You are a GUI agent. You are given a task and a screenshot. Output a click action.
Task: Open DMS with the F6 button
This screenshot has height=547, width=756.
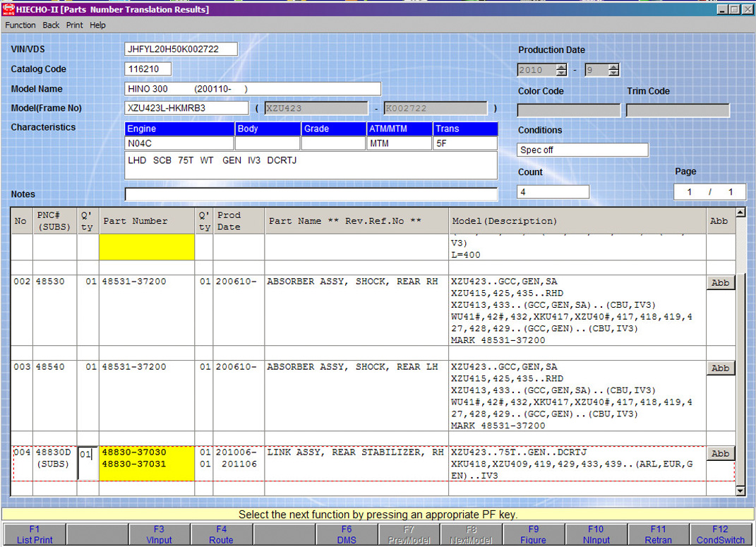pyautogui.click(x=346, y=534)
